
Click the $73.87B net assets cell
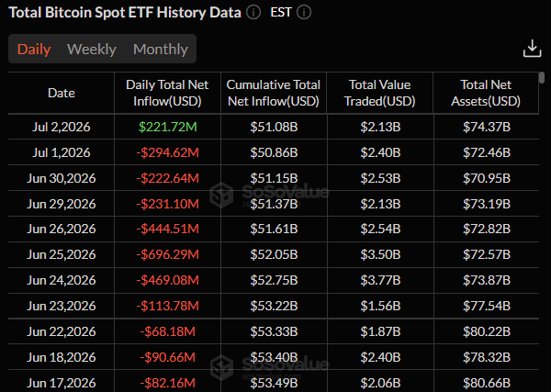click(x=487, y=280)
